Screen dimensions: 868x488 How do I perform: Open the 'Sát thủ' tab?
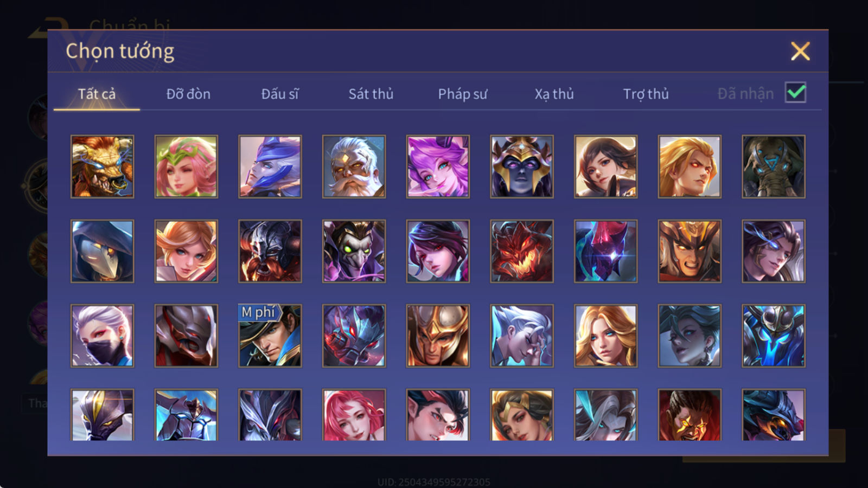(x=371, y=94)
